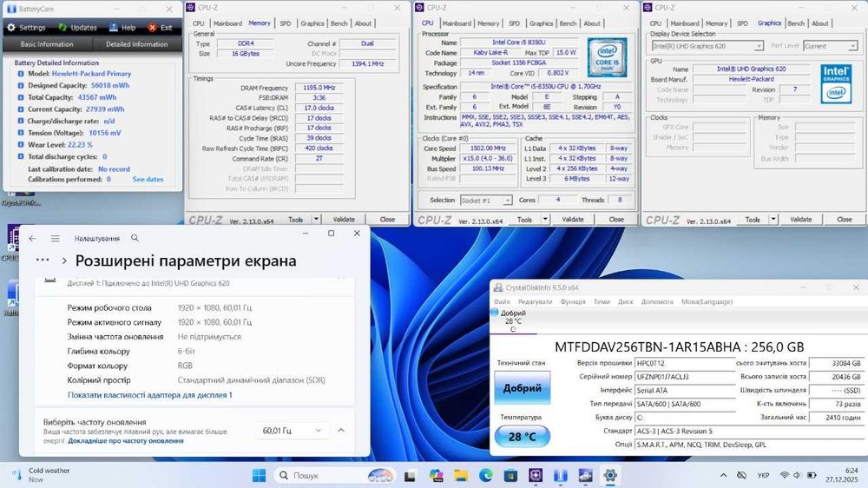Click Tools button in CPU-Z Graphics window

click(x=753, y=220)
